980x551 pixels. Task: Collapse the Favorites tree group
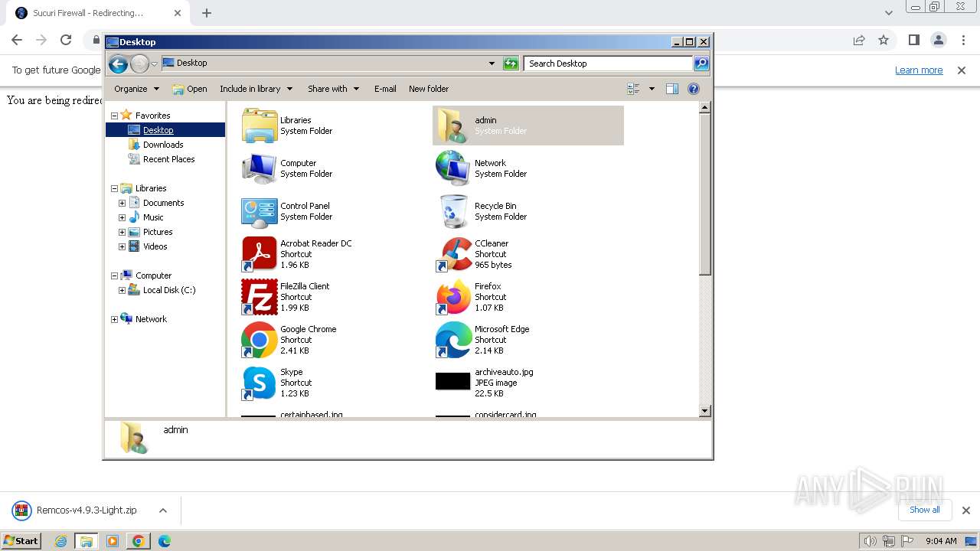115,116
